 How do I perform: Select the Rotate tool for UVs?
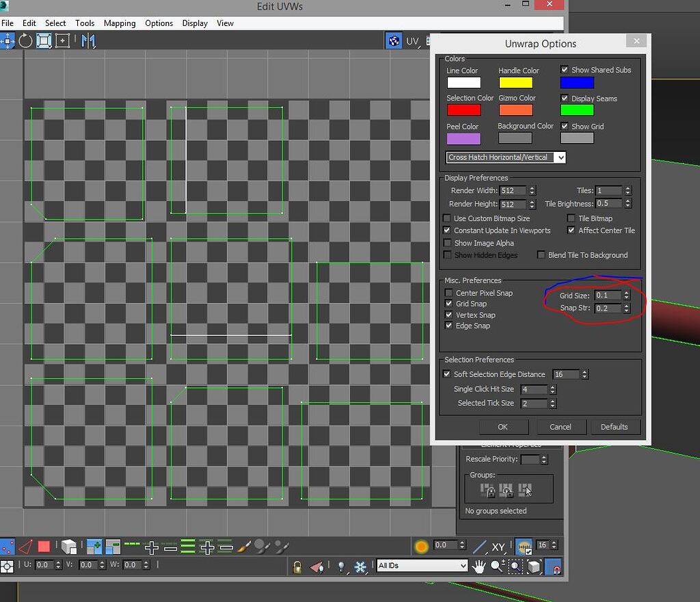pos(25,41)
